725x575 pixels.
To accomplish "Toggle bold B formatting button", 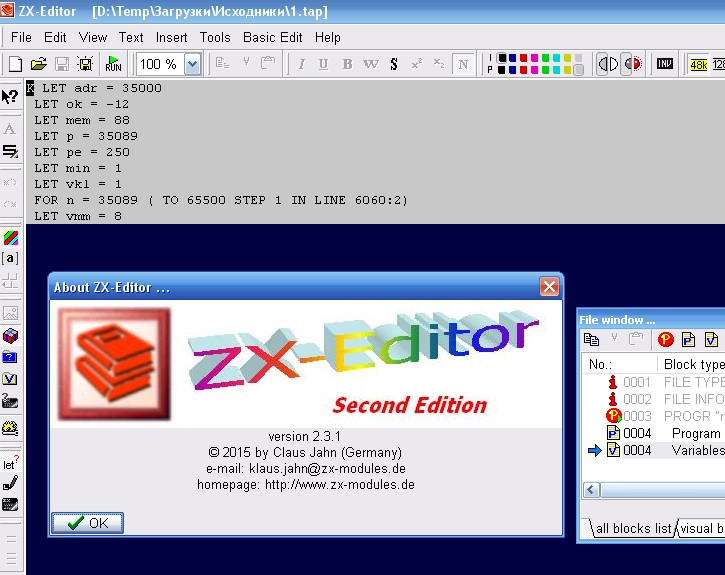I will pos(347,64).
